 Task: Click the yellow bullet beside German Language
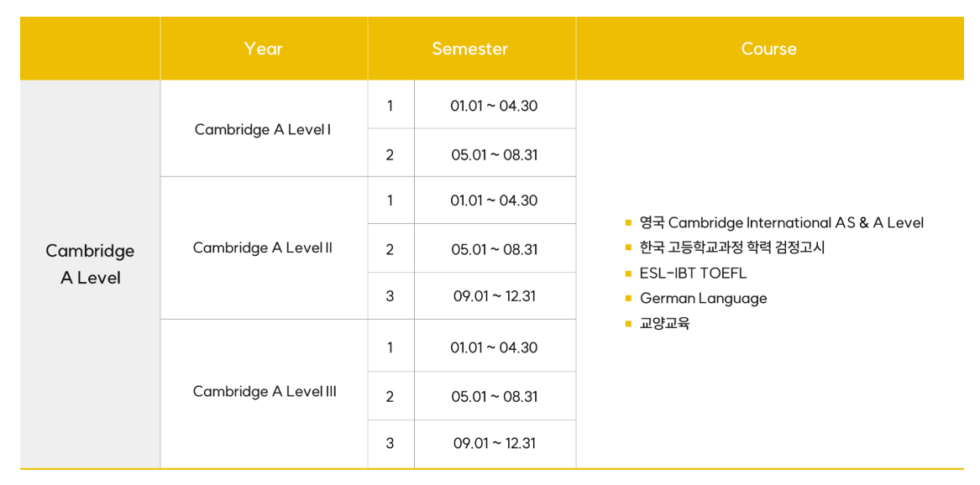pyautogui.click(x=628, y=299)
